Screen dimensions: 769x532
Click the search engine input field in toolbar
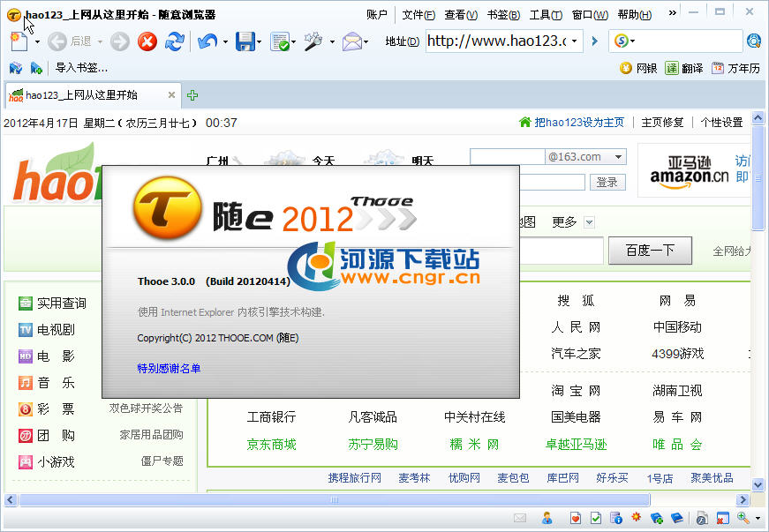[x=688, y=41]
